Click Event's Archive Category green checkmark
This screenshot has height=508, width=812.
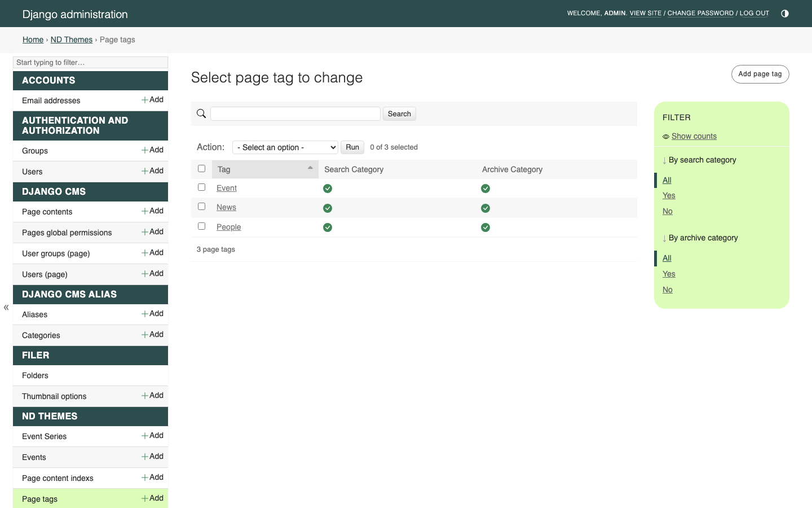click(x=486, y=189)
